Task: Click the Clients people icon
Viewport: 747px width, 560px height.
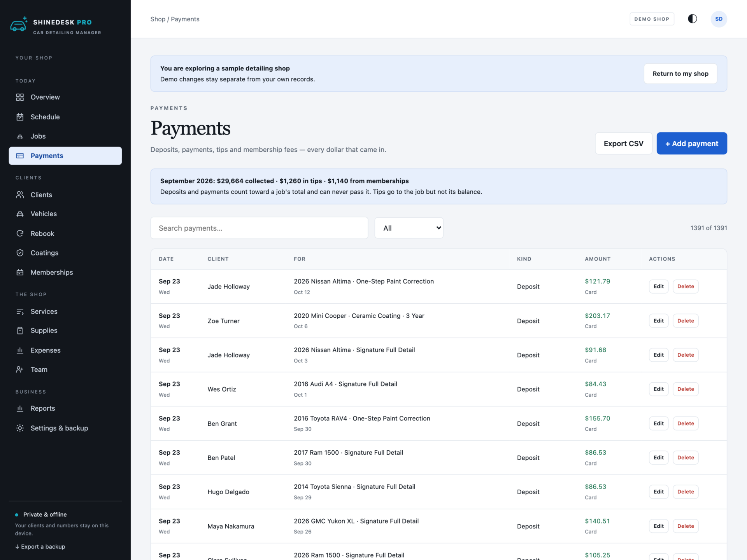Action: click(20, 195)
